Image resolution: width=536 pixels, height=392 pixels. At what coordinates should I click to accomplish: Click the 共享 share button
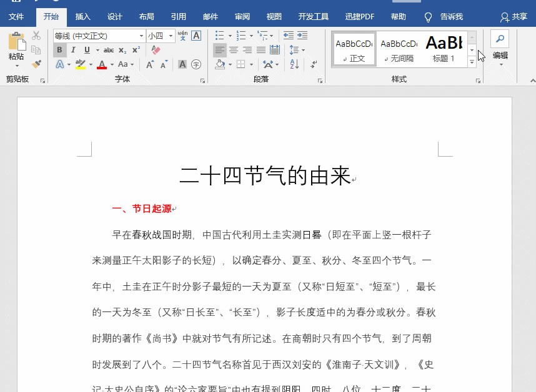[x=514, y=17]
